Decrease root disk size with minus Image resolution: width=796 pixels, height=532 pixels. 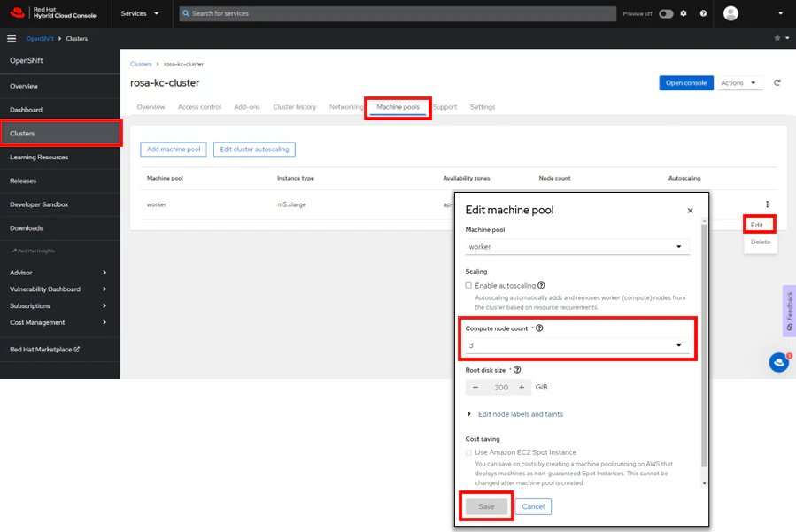[475, 388]
